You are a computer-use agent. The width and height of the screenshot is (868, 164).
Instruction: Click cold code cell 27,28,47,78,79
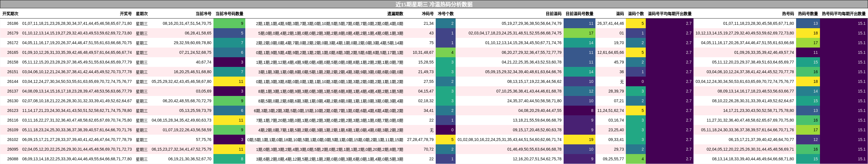421,140
